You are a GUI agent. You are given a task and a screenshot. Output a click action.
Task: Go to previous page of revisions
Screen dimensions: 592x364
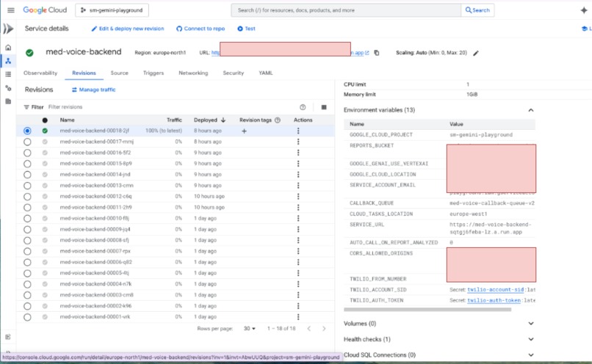pyautogui.click(x=308, y=329)
